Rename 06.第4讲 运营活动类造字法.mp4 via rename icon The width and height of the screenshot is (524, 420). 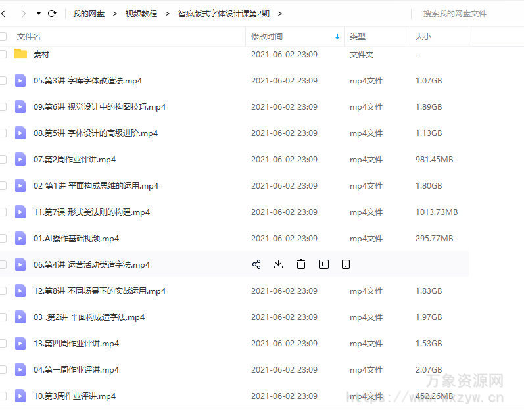324,264
